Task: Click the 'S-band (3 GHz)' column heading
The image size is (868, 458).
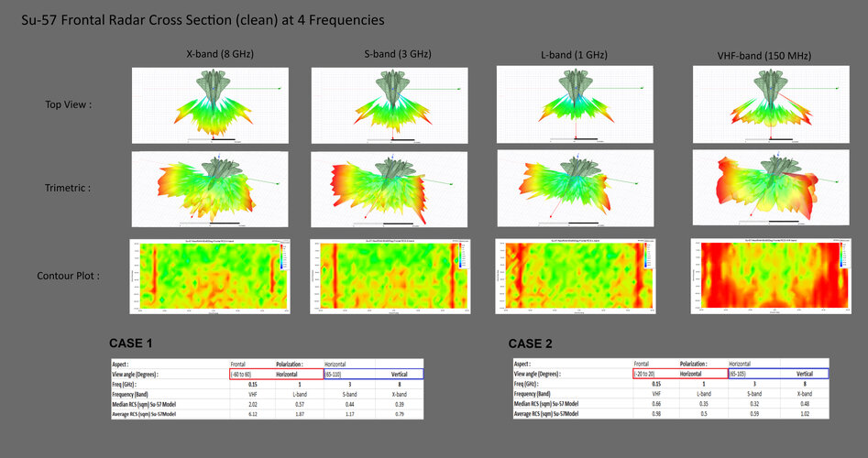Action: click(398, 54)
